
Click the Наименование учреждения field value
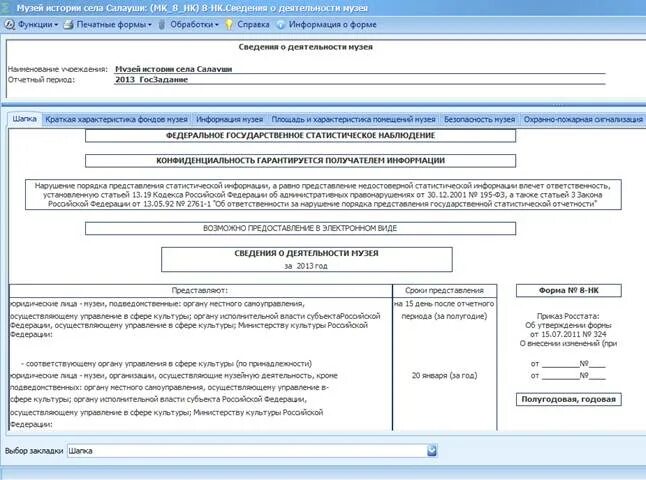click(360, 69)
